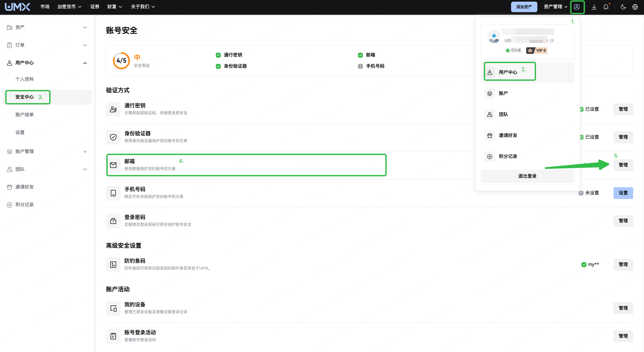Click the clipboard icon in 账号登录活动 row
Viewport: 644px width, 352px height.
pos(113,336)
